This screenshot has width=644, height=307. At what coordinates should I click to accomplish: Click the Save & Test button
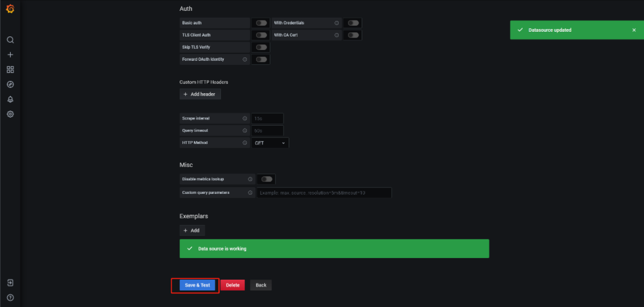[x=197, y=285]
